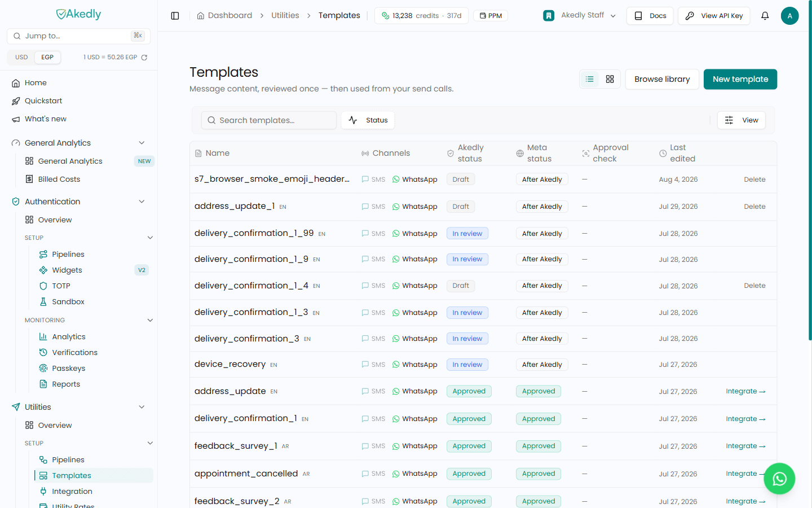Viewport: 812px width, 508px height.
Task: Delete the s7_browser_smoke_emoji_header template
Action: pyautogui.click(x=754, y=179)
